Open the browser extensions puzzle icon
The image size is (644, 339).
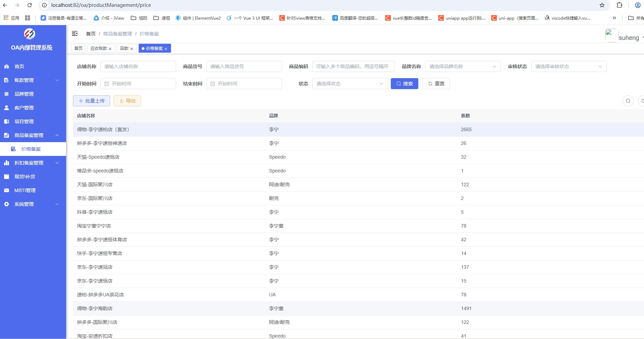(619, 5)
